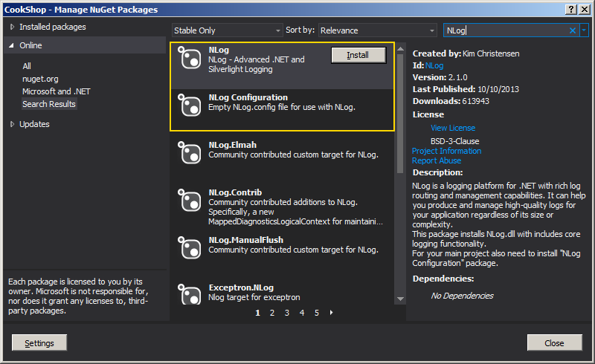Image resolution: width=595 pixels, height=364 pixels.
Task: Install the NLog package
Action: (x=358, y=56)
